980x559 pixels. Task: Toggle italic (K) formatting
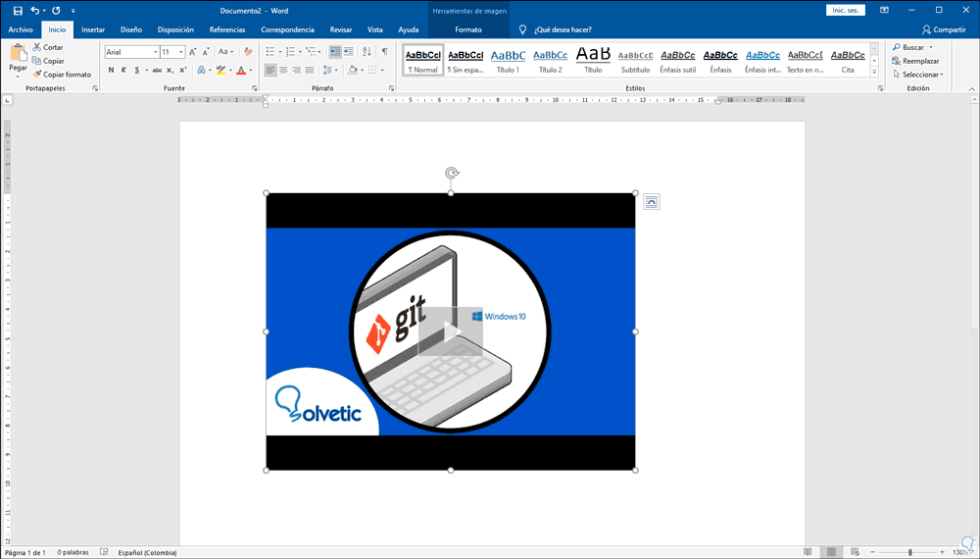[x=123, y=70]
